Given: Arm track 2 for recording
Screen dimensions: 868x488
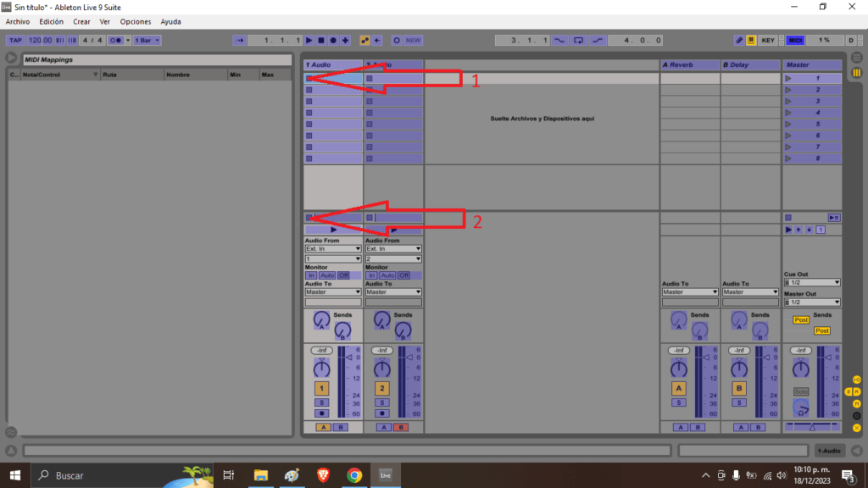Looking at the screenshot, I should pyautogui.click(x=382, y=413).
